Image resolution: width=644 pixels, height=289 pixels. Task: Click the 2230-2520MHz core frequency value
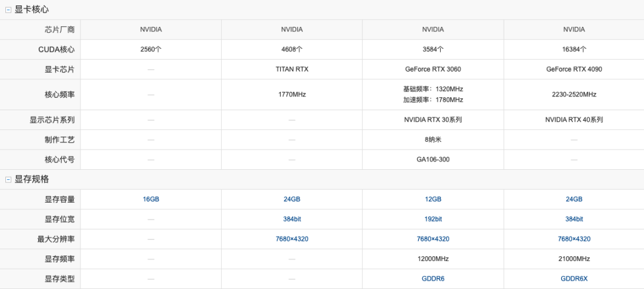pyautogui.click(x=574, y=94)
